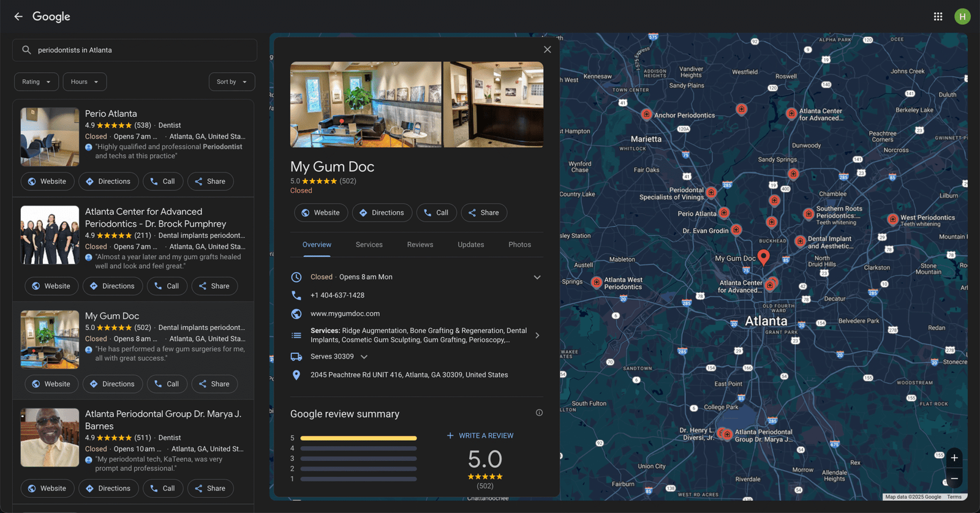Open the review summary info icon
The image size is (980, 513).
point(539,413)
